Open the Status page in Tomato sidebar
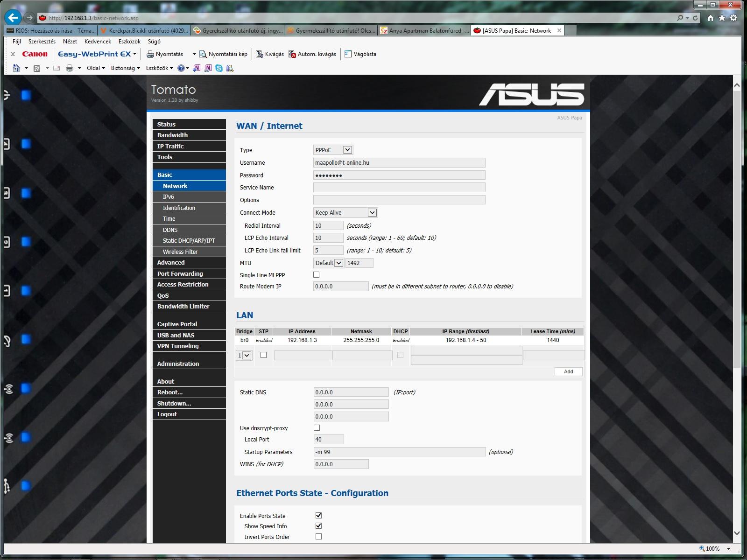747x560 pixels. [x=189, y=124]
